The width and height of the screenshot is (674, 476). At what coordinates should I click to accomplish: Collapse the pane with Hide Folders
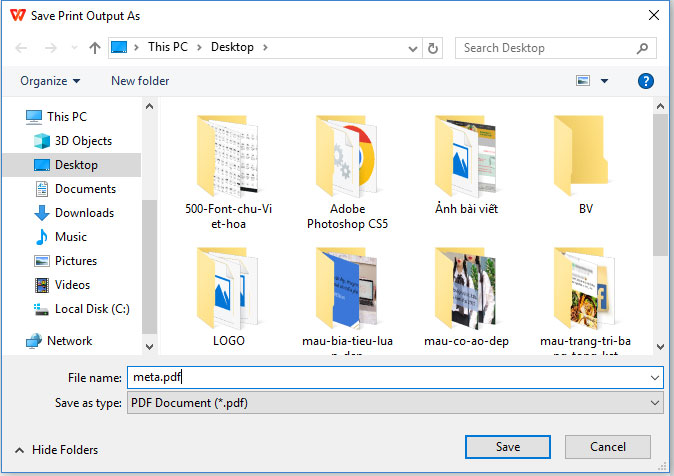pyautogui.click(x=56, y=450)
